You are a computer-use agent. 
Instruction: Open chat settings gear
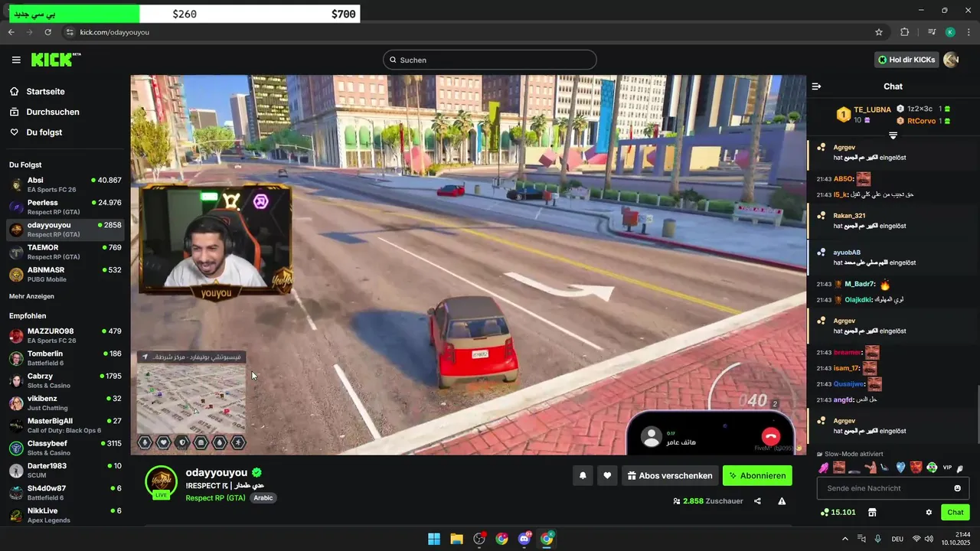tap(929, 512)
